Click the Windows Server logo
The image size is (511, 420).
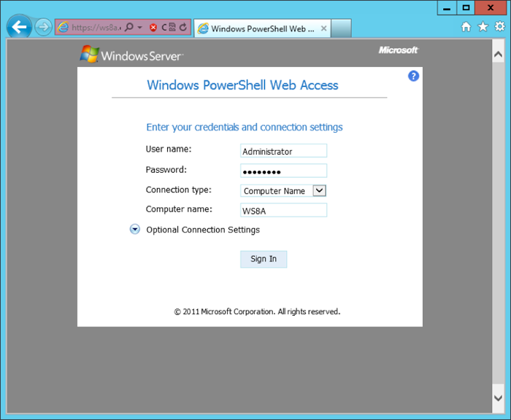(131, 55)
